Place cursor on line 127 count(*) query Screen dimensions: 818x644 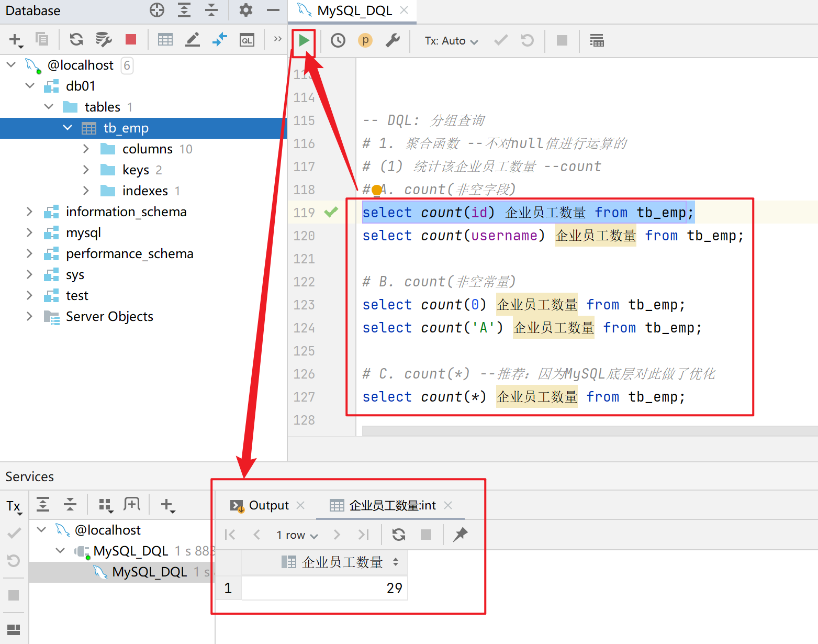pyautogui.click(x=523, y=396)
